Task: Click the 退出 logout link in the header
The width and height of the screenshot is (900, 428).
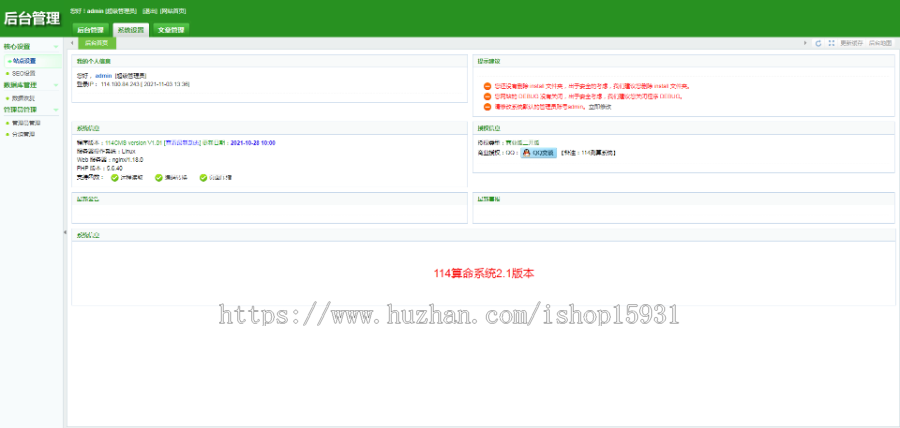Action: [150, 11]
